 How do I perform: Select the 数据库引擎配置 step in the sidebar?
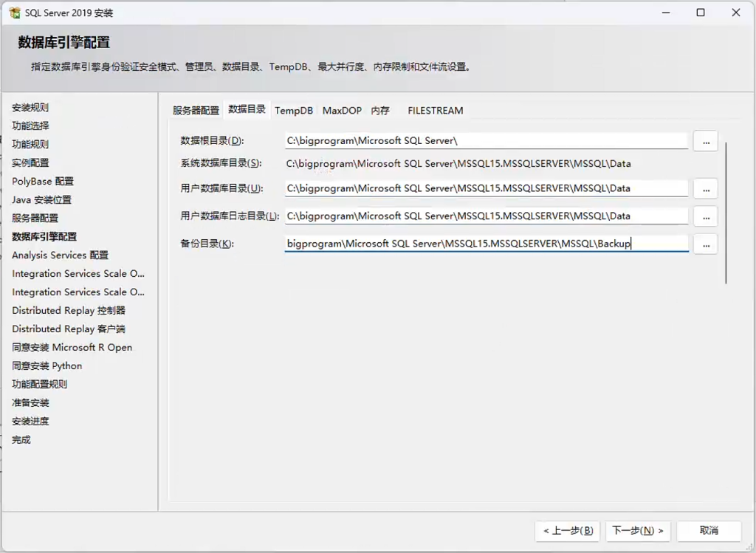44,237
